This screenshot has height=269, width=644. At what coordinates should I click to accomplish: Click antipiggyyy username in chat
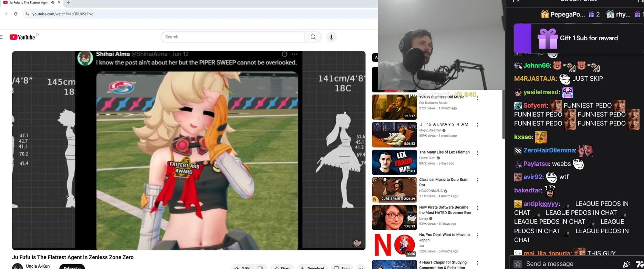pos(541,204)
